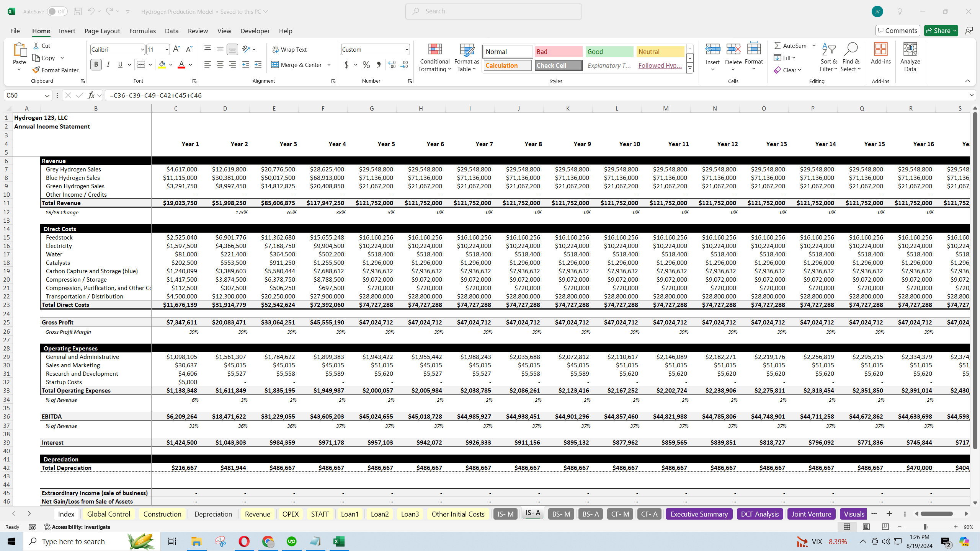
Task: Click the Undo arrow icon
Action: [x=91, y=11]
